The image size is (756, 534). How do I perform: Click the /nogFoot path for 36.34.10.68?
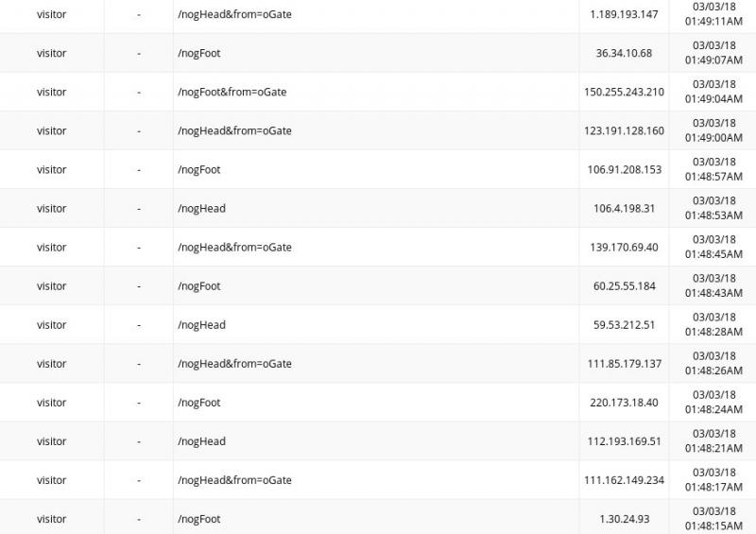click(198, 53)
